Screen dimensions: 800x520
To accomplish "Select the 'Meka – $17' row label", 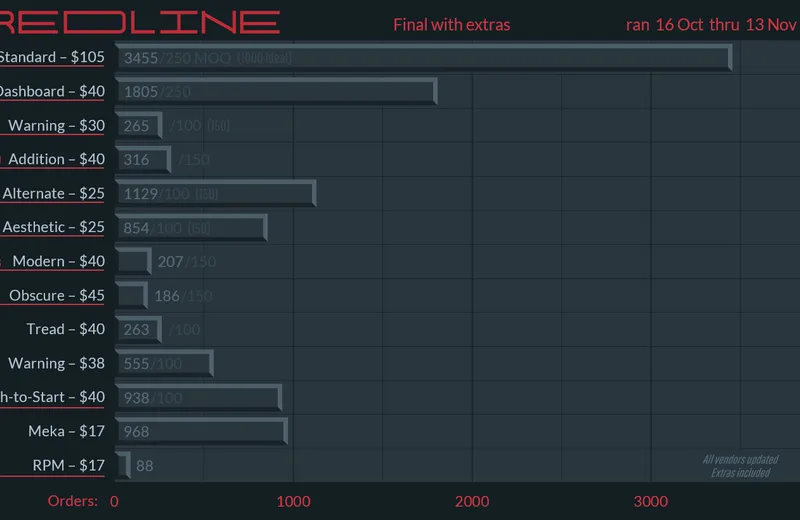I will tap(66, 431).
